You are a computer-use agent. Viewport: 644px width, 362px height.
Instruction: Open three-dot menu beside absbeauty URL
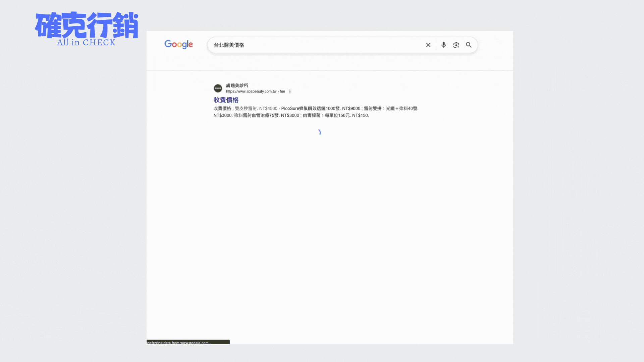(290, 92)
